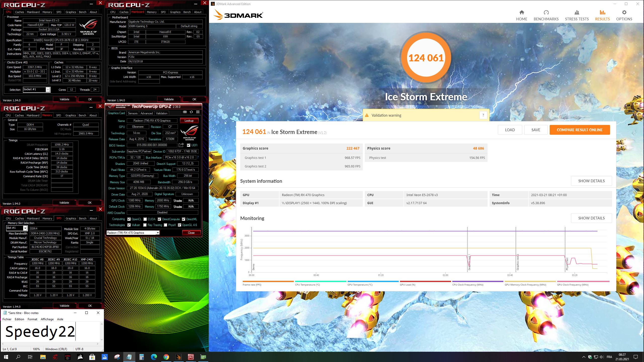The height and width of the screenshot is (362, 644).
Task: Open the GPU selector dropdown in GPU-Z
Action: click(133, 233)
